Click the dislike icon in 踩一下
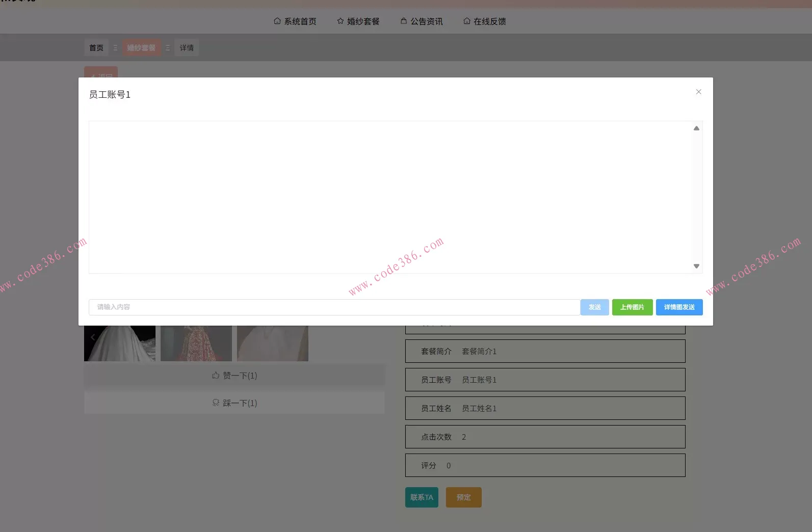 (x=216, y=403)
